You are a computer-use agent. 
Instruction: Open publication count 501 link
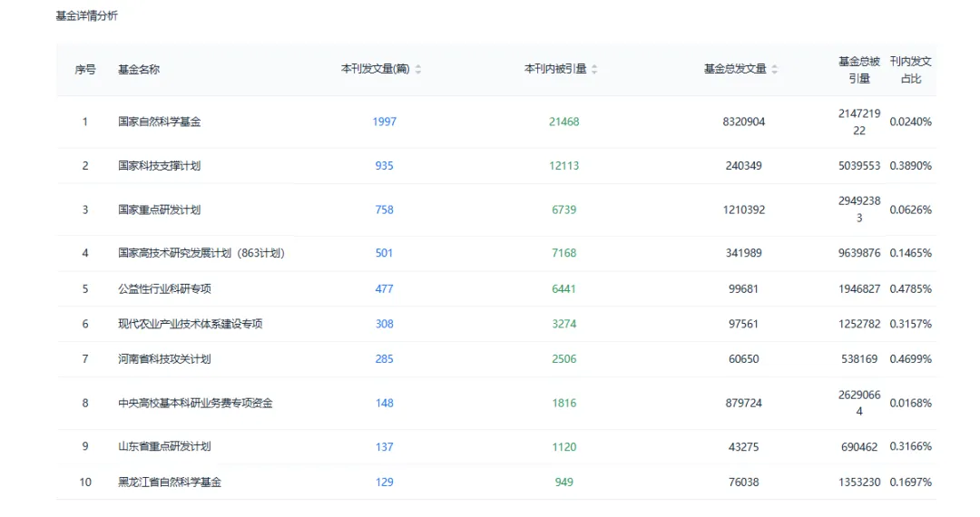tap(385, 253)
